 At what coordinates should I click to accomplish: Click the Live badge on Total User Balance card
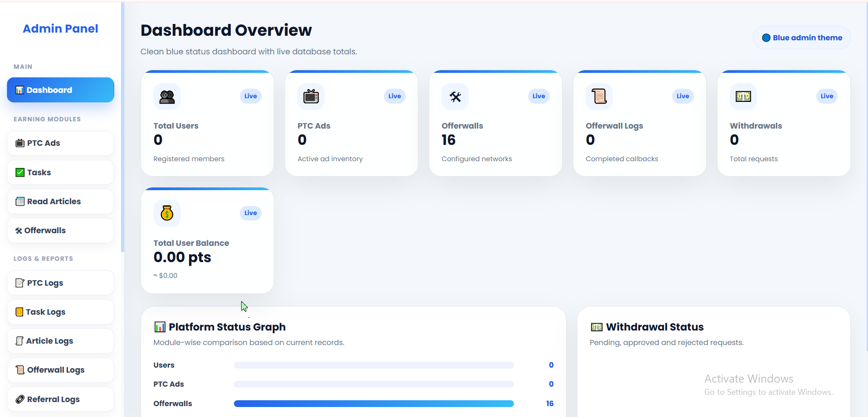[251, 213]
